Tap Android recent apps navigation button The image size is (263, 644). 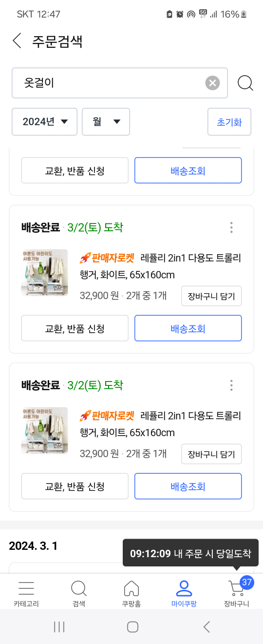click(x=59, y=627)
